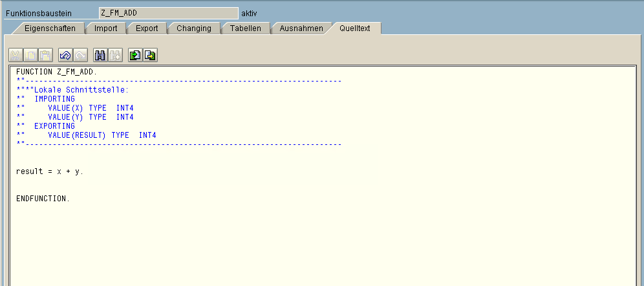This screenshot has width=644, height=286.
Task: Click the upload source file icon
Action: (x=135, y=56)
